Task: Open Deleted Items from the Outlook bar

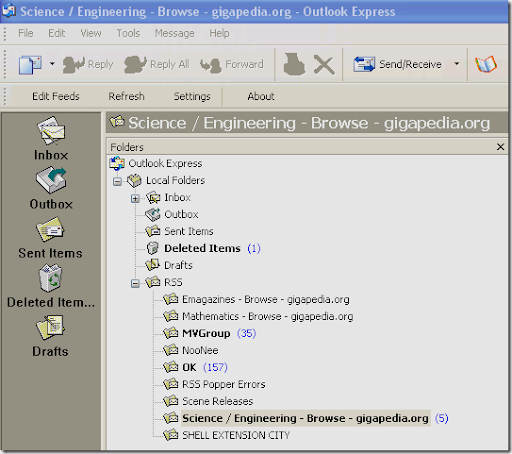Action: point(51,286)
